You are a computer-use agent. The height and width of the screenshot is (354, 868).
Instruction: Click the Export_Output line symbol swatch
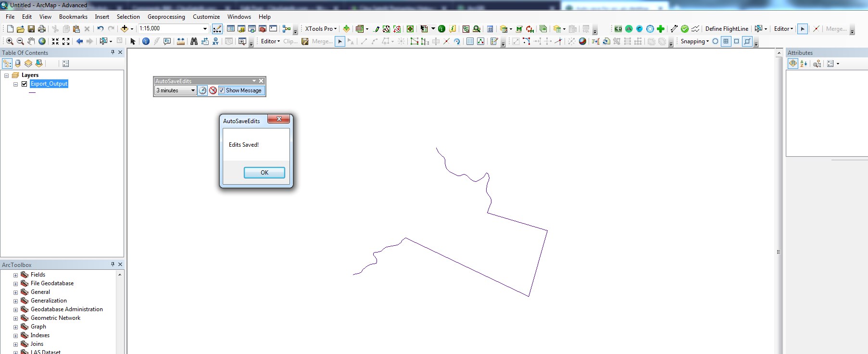tap(32, 92)
